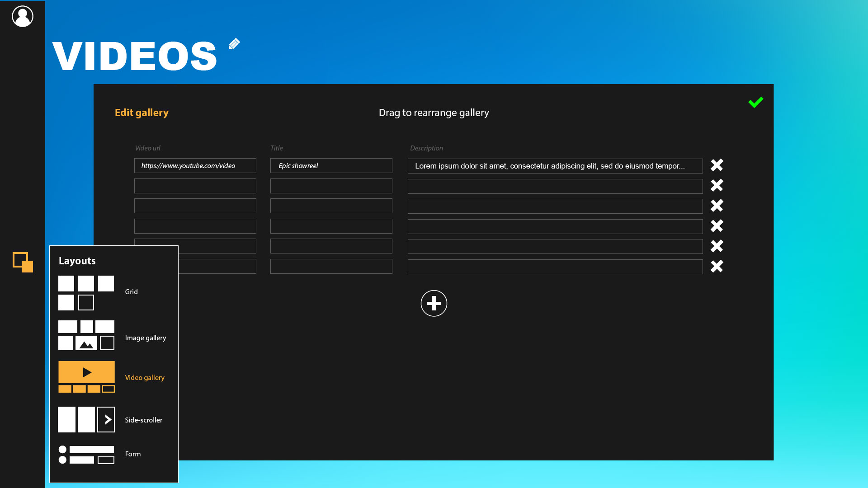The image size is (868, 488).
Task: Select the Image gallery layout thumbnail
Action: click(86, 335)
